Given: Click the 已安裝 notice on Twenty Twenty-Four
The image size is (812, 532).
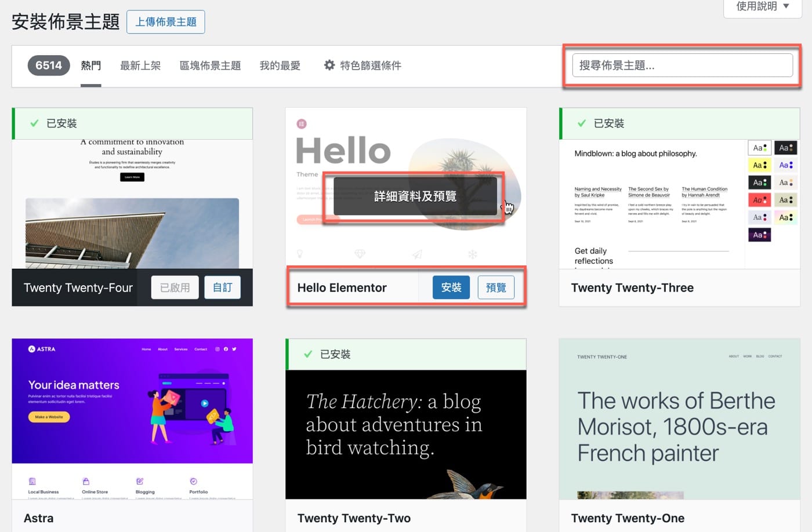Looking at the screenshot, I should point(132,123).
